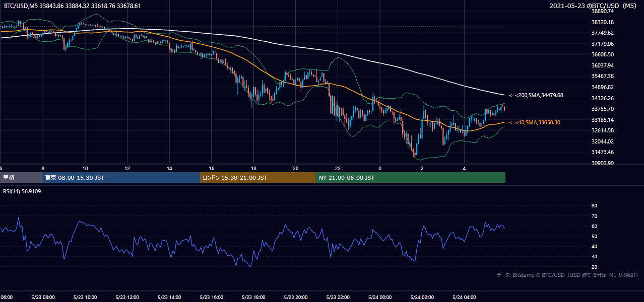Click hour tick 12 under the price chart
The height and width of the screenshot is (302, 644).
coord(127,169)
